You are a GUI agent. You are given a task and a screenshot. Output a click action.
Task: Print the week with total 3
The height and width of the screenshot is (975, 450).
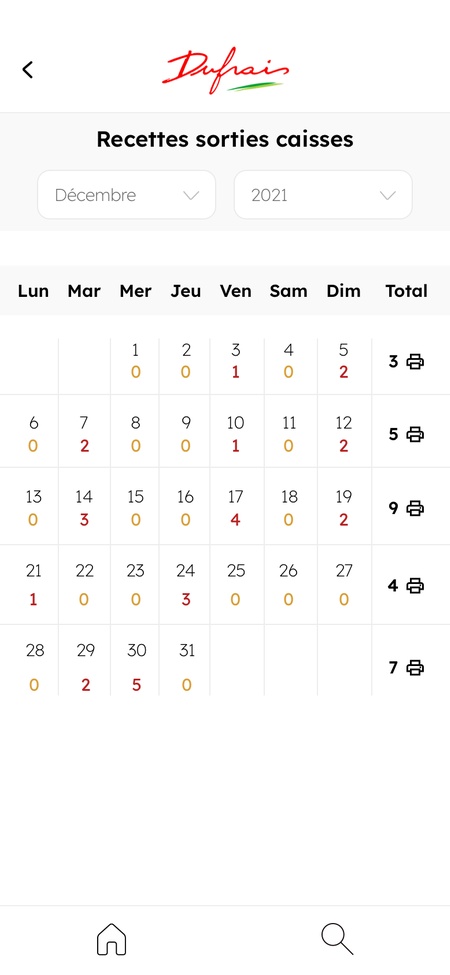click(415, 361)
